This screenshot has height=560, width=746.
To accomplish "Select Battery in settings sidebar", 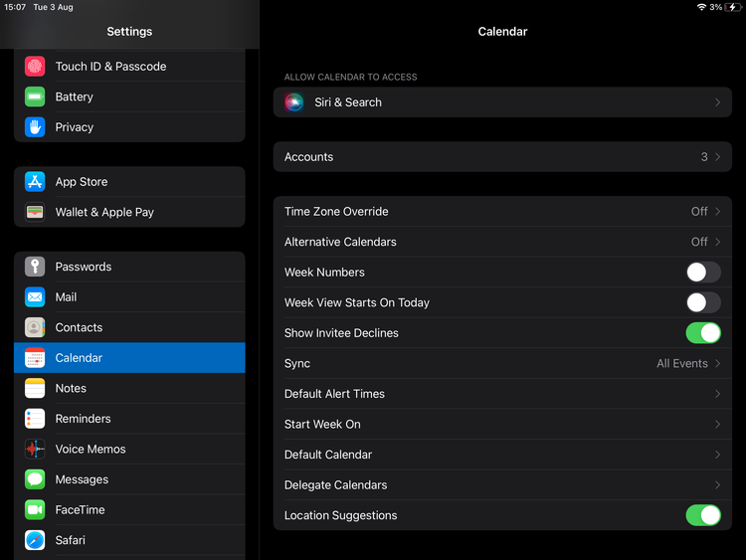I will coord(129,96).
